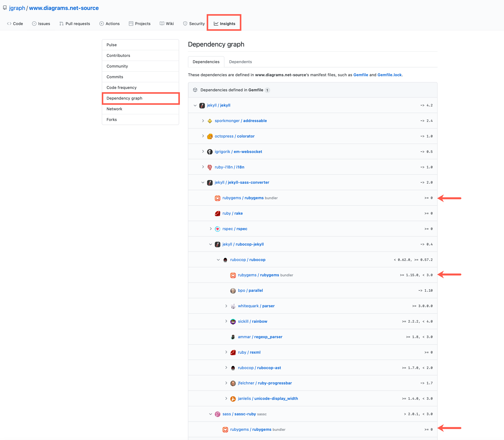Click the Insights tab icon

(x=215, y=24)
